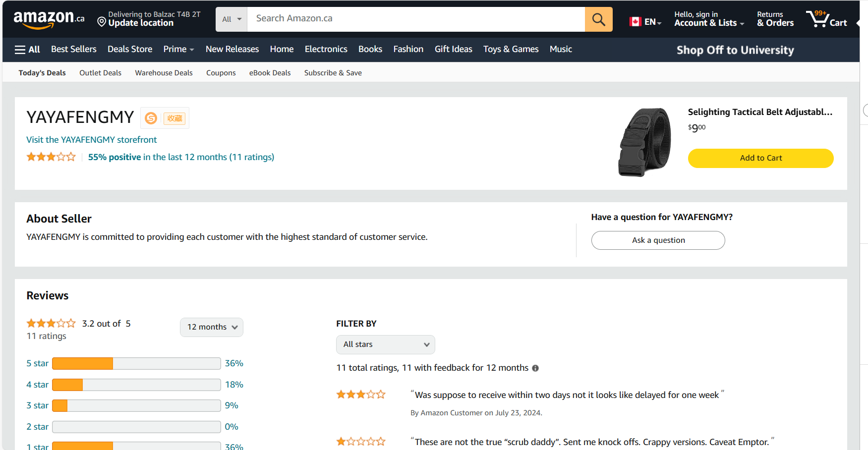Click the seller star rating under storefront link
This screenshot has height=450, width=868.
click(x=51, y=157)
